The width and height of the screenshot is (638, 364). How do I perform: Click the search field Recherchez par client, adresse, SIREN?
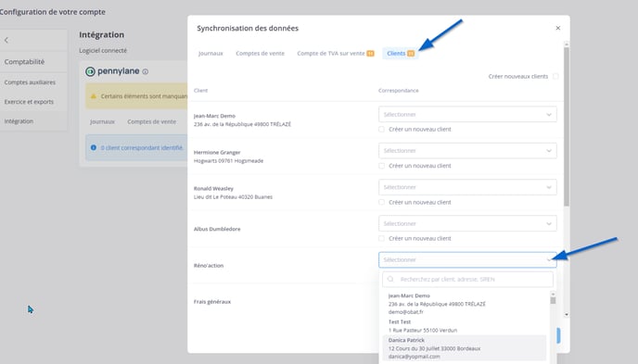467,279
